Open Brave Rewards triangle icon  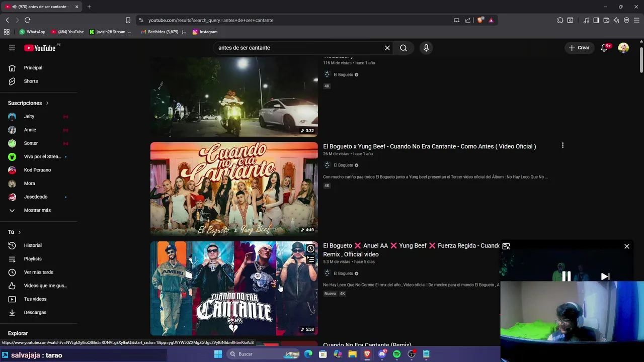[491, 20]
